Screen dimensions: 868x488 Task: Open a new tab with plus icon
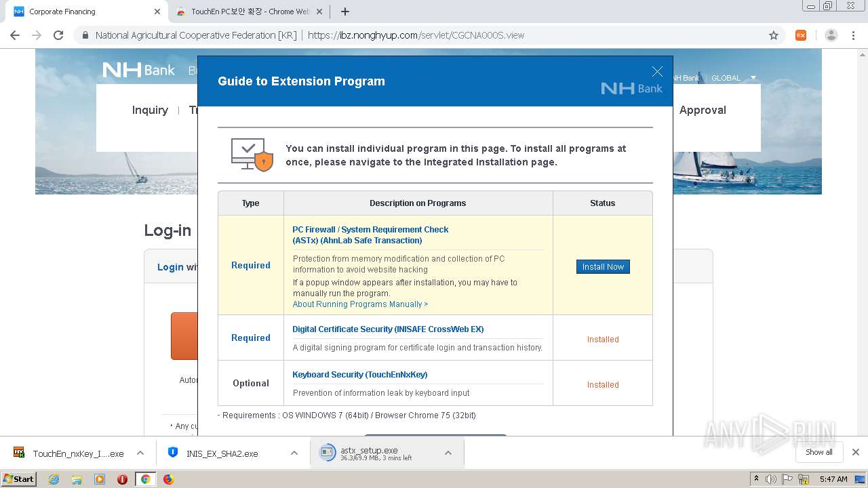(345, 12)
